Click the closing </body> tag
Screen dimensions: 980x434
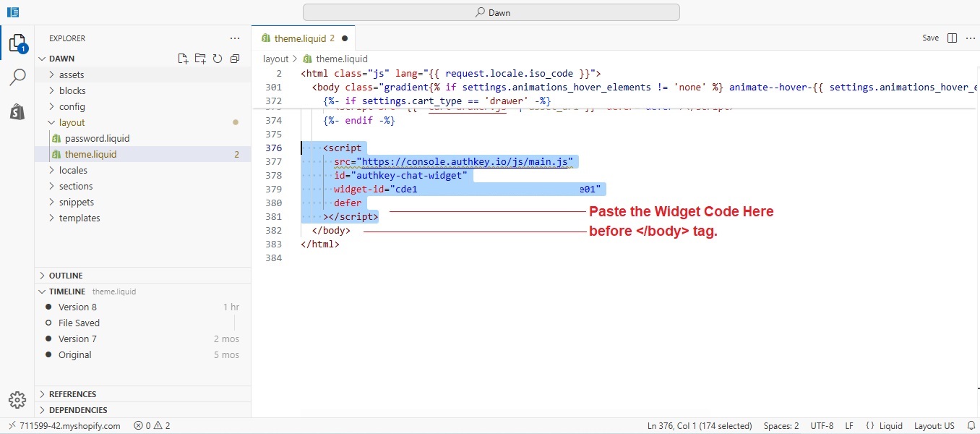(331, 230)
